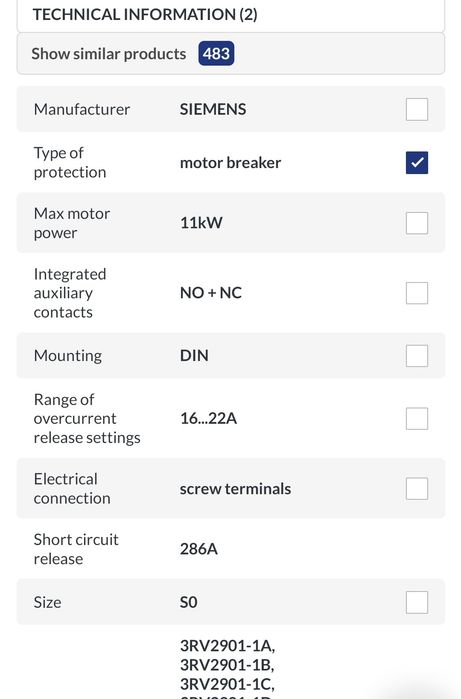The image size is (461, 699).
Task: Click the Electrical connection row label
Action: tap(72, 489)
